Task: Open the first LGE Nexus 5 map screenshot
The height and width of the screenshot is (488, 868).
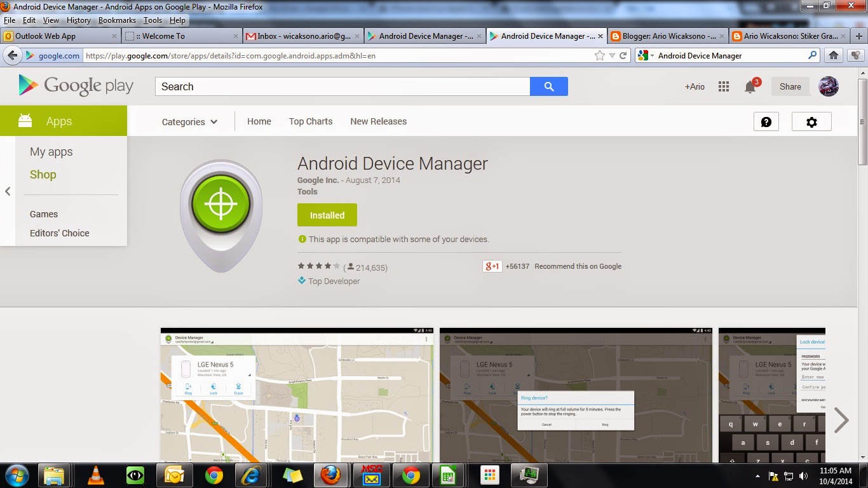Action: click(297, 395)
